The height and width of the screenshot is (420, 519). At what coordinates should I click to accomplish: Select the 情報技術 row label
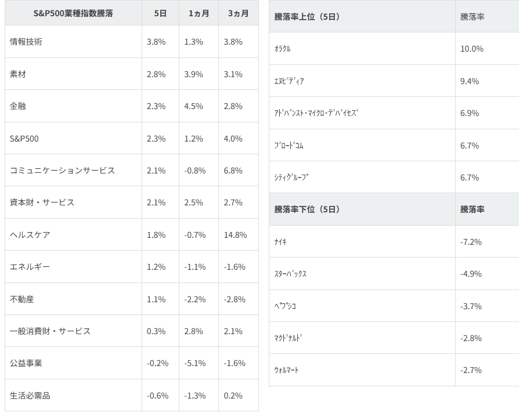(x=26, y=42)
